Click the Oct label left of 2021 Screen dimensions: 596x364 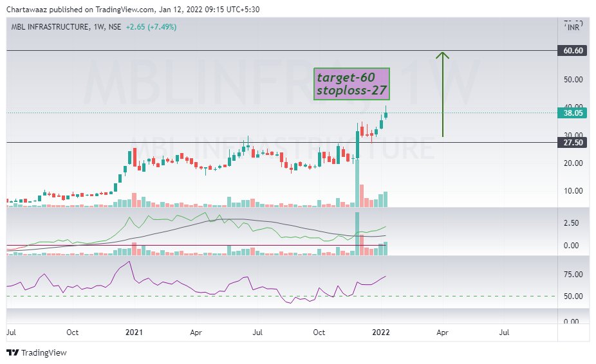[72, 332]
